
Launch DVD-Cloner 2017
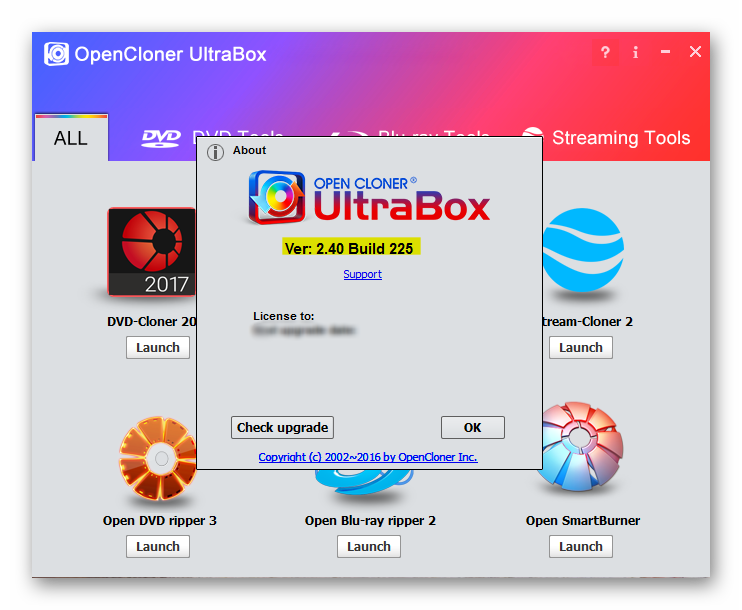coord(158,347)
